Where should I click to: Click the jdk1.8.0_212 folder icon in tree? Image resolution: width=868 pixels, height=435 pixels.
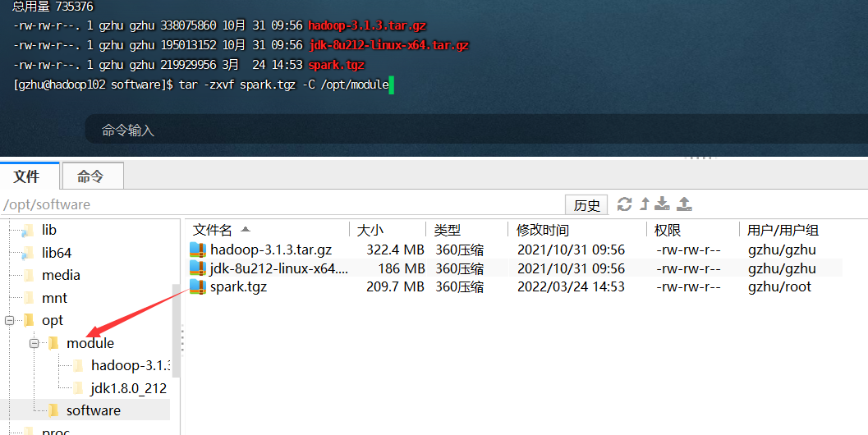point(79,388)
